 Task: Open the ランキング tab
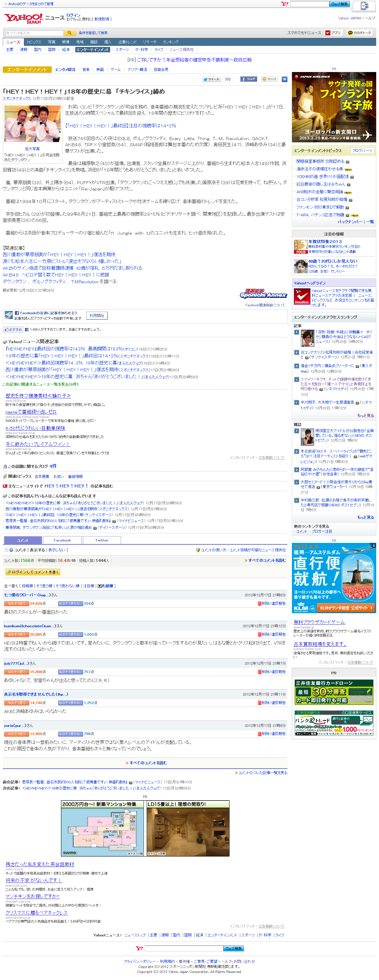click(x=171, y=42)
